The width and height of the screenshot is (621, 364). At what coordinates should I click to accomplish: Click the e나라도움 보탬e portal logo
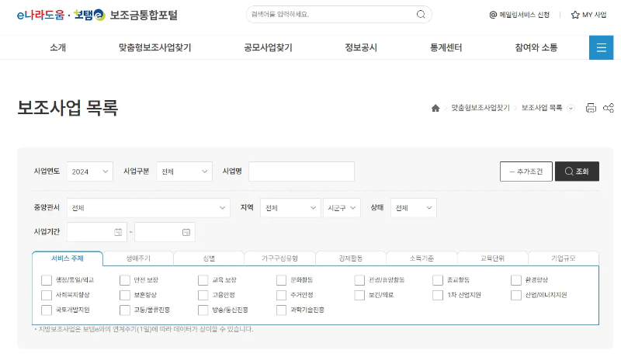point(97,15)
